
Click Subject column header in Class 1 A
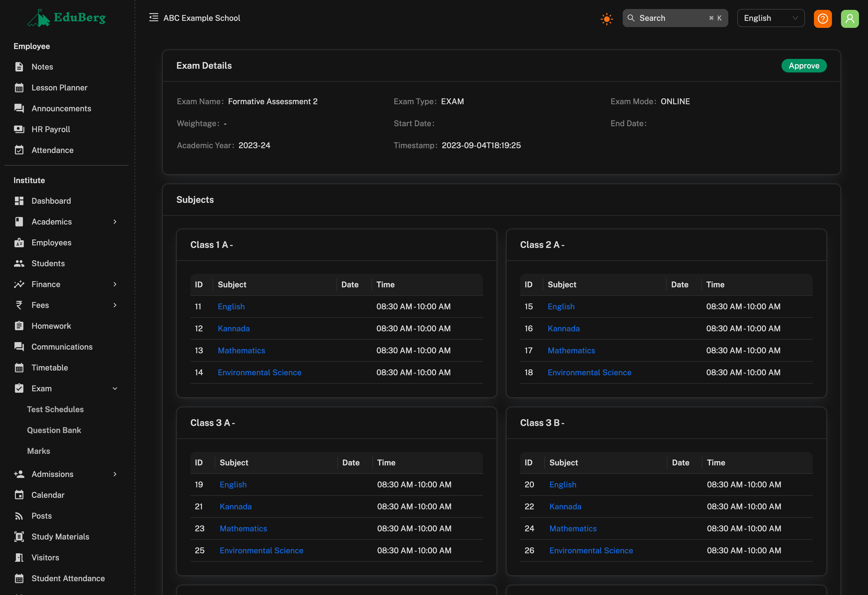(x=232, y=285)
